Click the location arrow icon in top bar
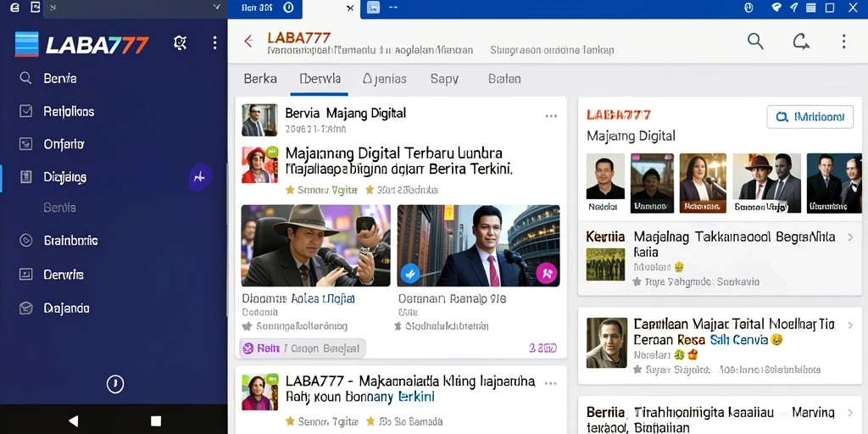The image size is (868, 434). click(793, 7)
